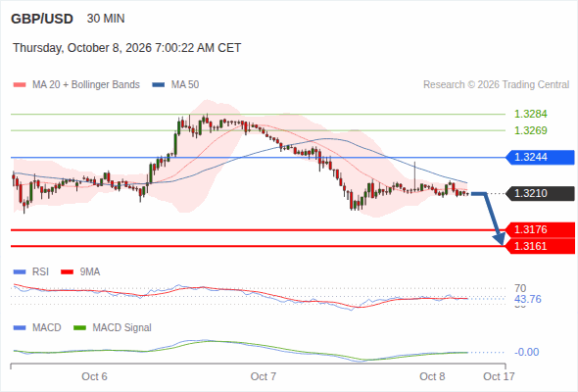Click the pink MA 20 legend swatch
Viewport: 578px width, 392px height.
click(x=20, y=85)
